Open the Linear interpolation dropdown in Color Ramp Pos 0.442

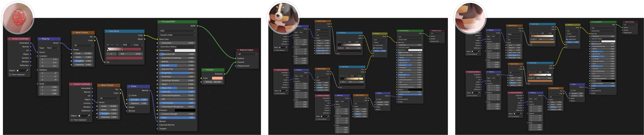pyautogui.click(x=138, y=45)
